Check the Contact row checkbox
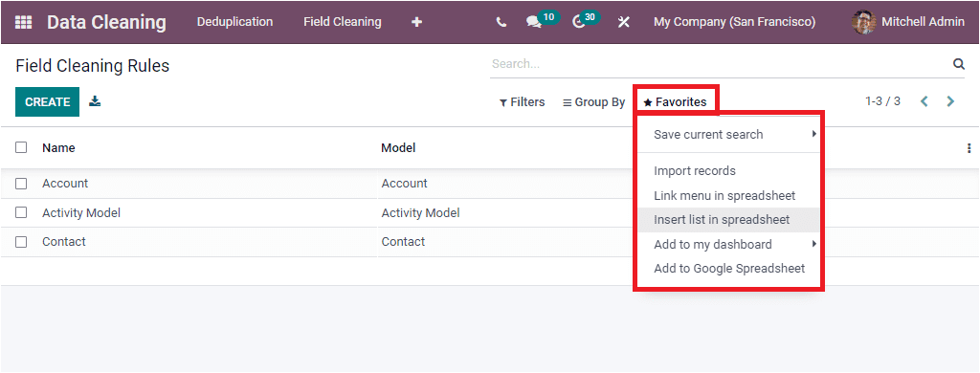 pyautogui.click(x=21, y=242)
